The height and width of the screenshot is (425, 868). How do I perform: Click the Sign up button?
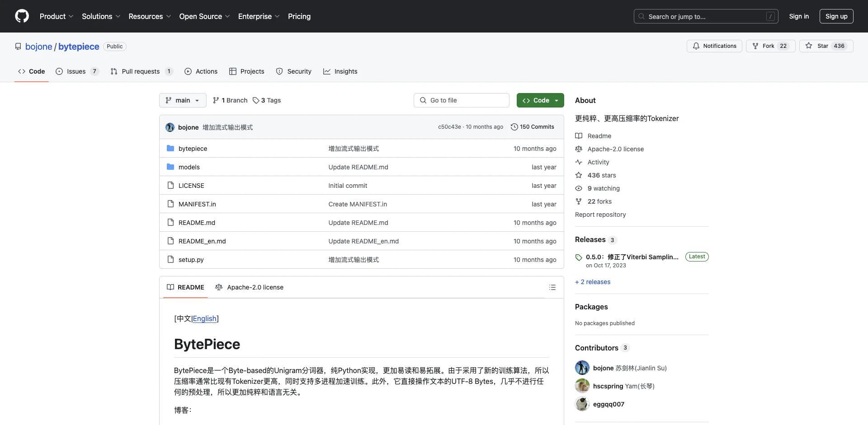[836, 16]
